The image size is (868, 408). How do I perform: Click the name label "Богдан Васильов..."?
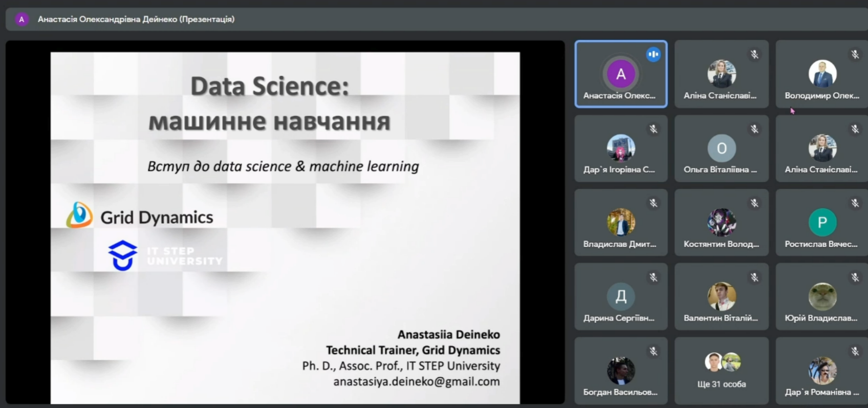(620, 392)
